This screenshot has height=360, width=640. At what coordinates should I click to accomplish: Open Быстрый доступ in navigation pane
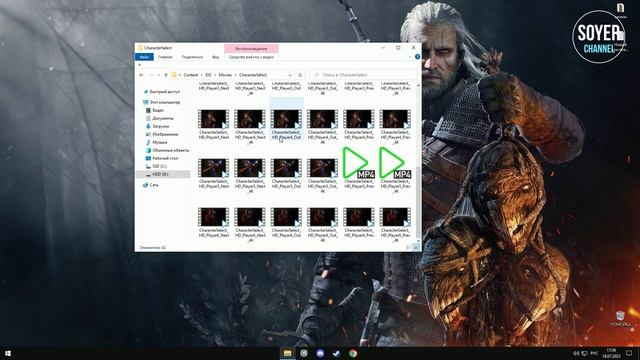[162, 92]
